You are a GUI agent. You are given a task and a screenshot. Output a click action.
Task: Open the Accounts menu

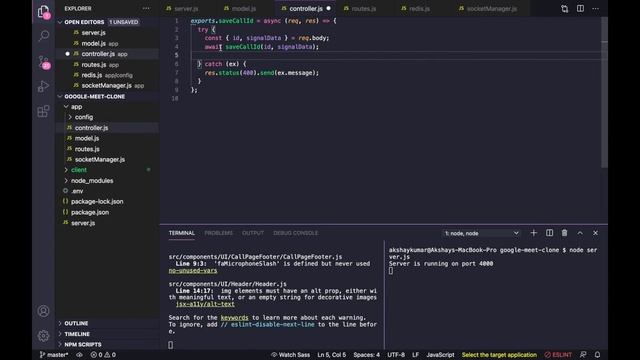(43, 311)
